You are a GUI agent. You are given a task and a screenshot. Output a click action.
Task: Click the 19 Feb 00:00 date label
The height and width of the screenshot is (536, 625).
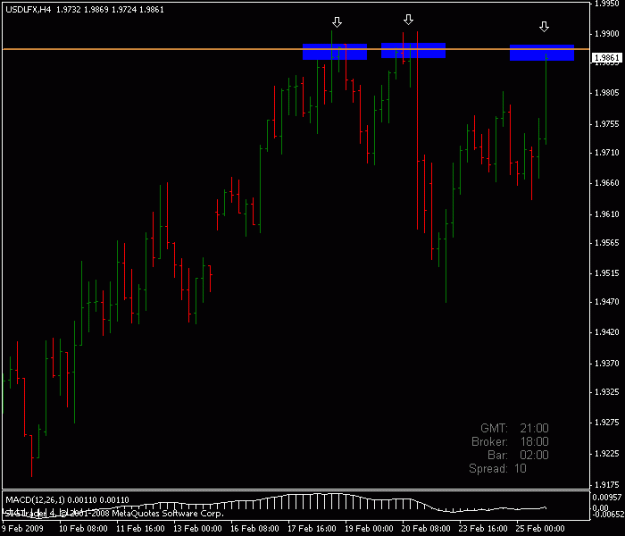tap(369, 529)
